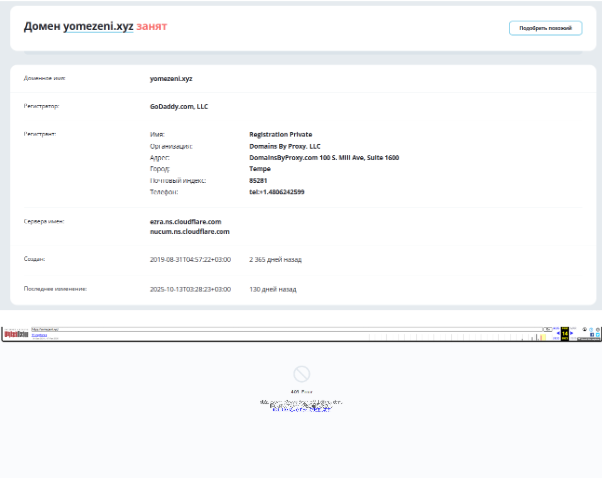This screenshot has height=478, width=606.
Task: Open the yomezeni.xyz link in the heading
Action: (98, 26)
